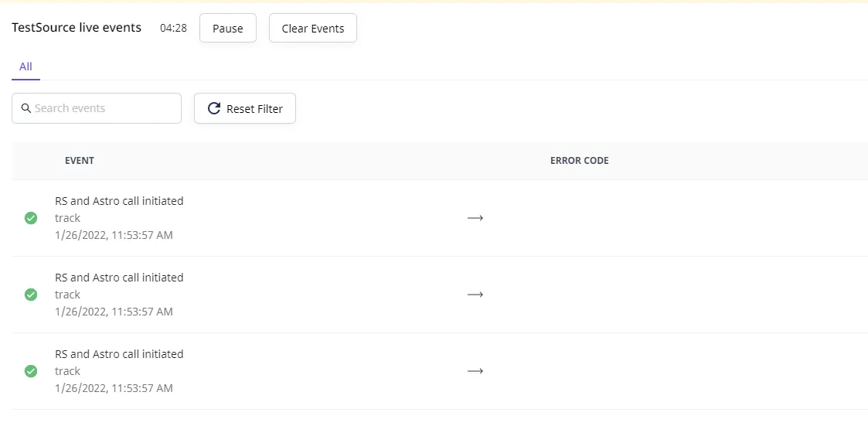Image resolution: width=868 pixels, height=433 pixels.
Task: Open the second RS and Astro call initiated event
Action: tap(119, 278)
